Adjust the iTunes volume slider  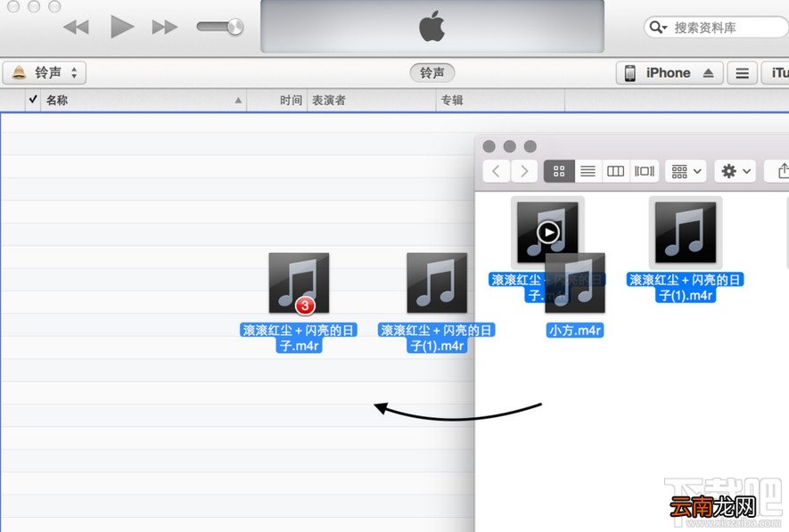point(220,27)
